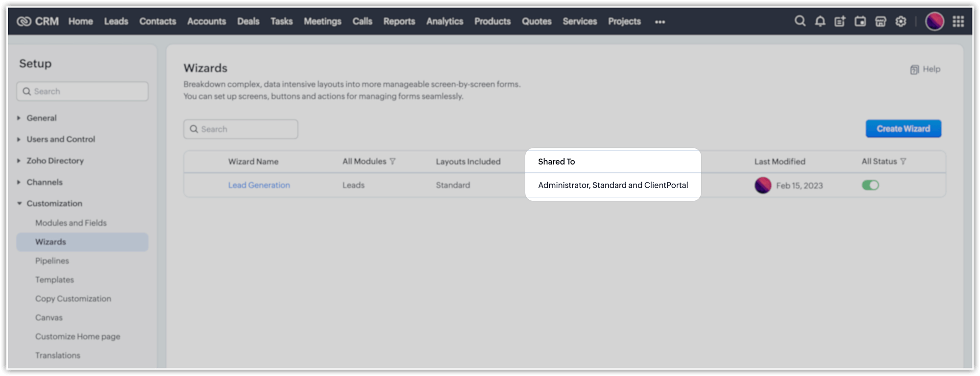Open the apps grid launcher icon
The height and width of the screenshot is (376, 980).
tap(958, 21)
